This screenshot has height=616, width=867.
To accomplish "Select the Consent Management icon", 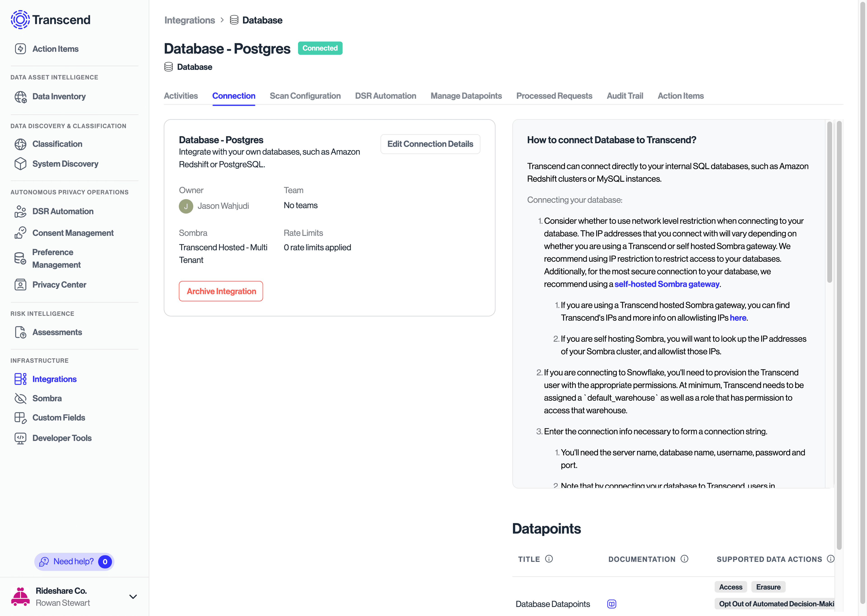I will pyautogui.click(x=21, y=233).
